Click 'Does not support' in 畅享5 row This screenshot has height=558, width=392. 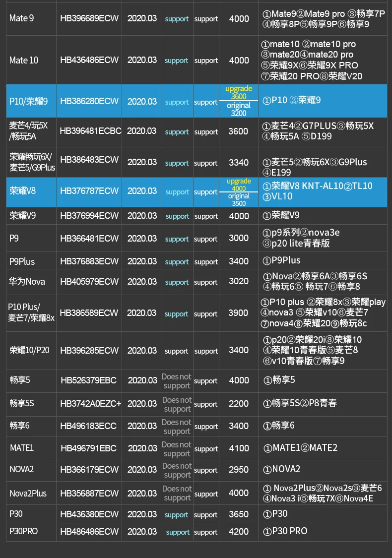177,381
